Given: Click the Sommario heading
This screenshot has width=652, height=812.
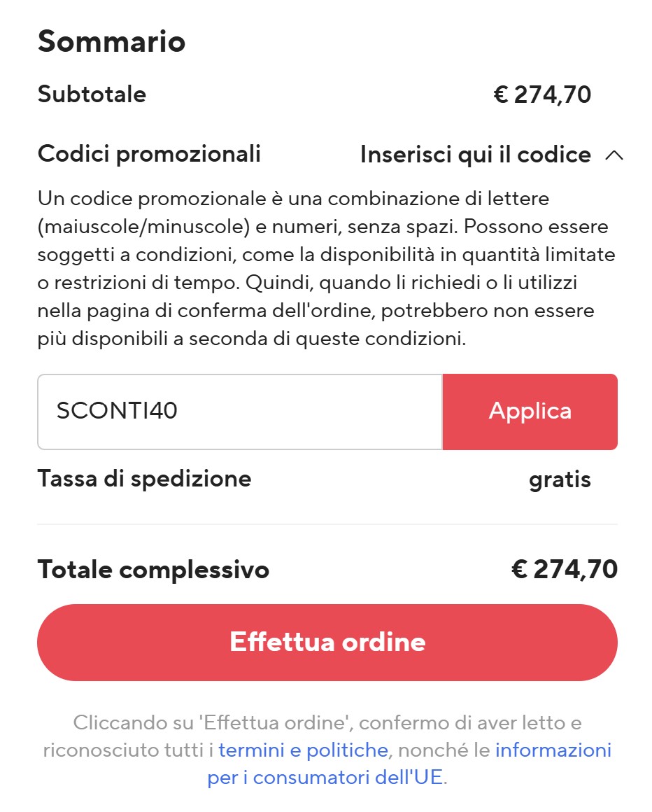Looking at the screenshot, I should point(111,41).
